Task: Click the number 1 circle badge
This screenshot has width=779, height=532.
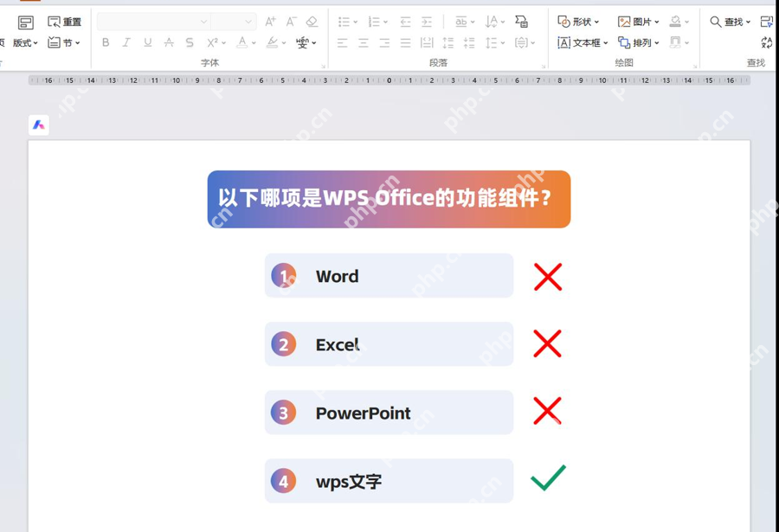Action: (284, 276)
